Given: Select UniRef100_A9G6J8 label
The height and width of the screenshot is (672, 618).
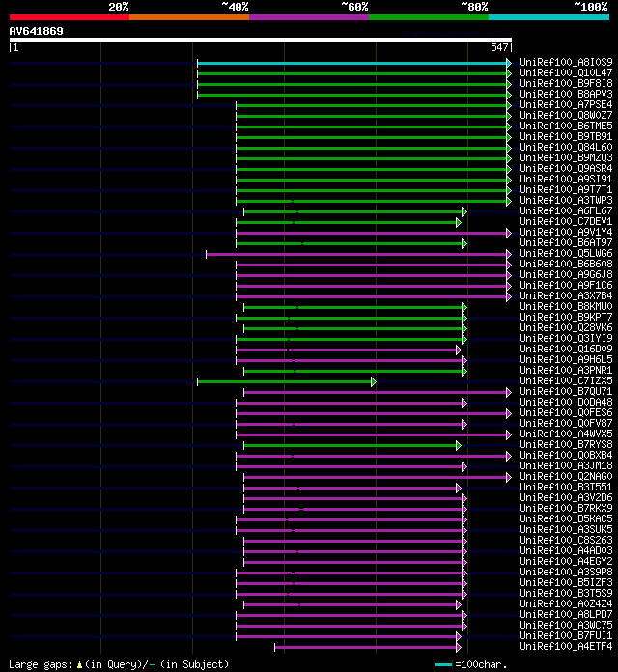Looking at the screenshot, I should click(566, 275).
